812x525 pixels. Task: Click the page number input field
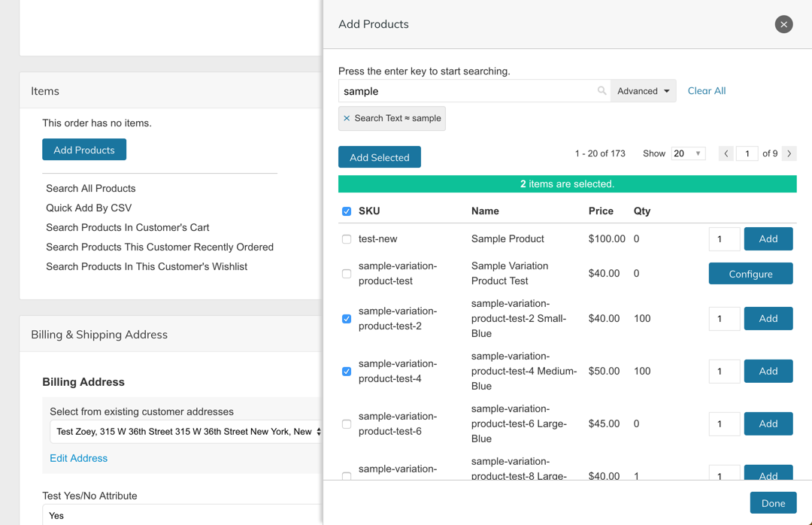click(x=747, y=153)
